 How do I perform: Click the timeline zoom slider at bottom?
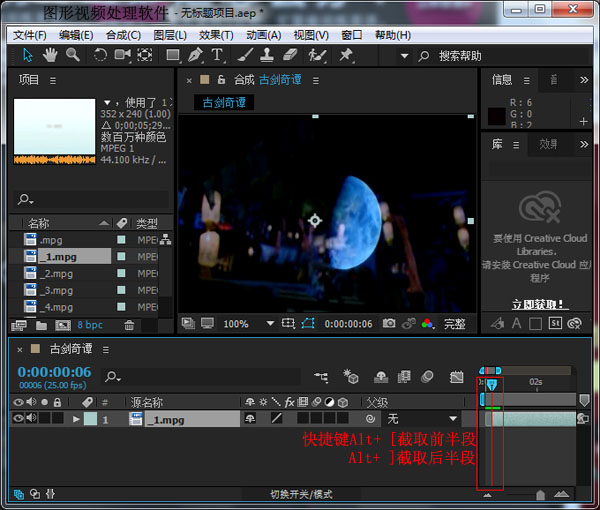tap(540, 495)
